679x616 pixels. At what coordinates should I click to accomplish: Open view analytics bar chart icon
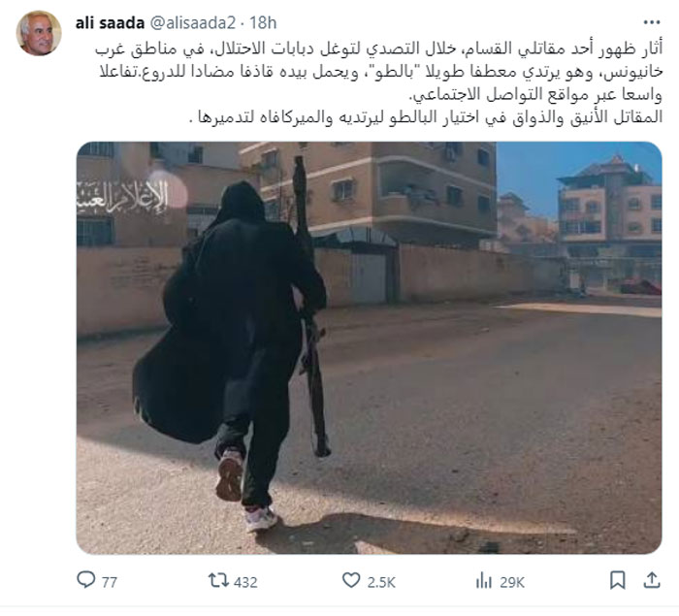pyautogui.click(x=484, y=580)
